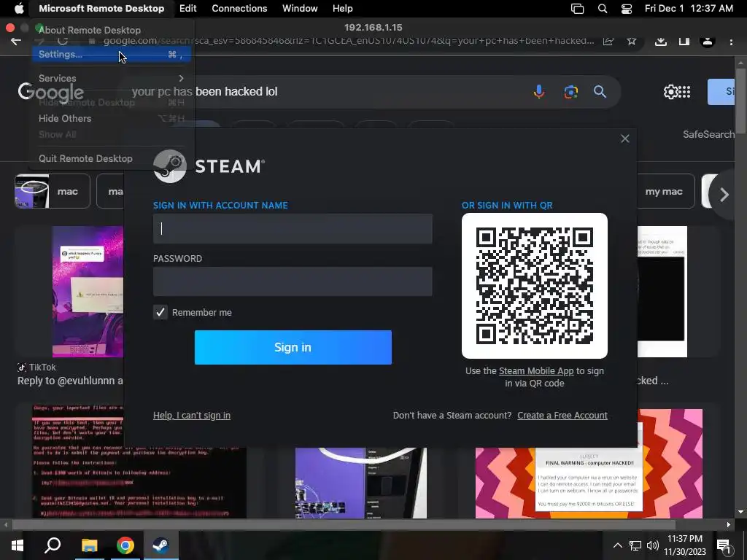Focus the Steam account name field
The height and width of the screenshot is (560, 747).
(293, 228)
